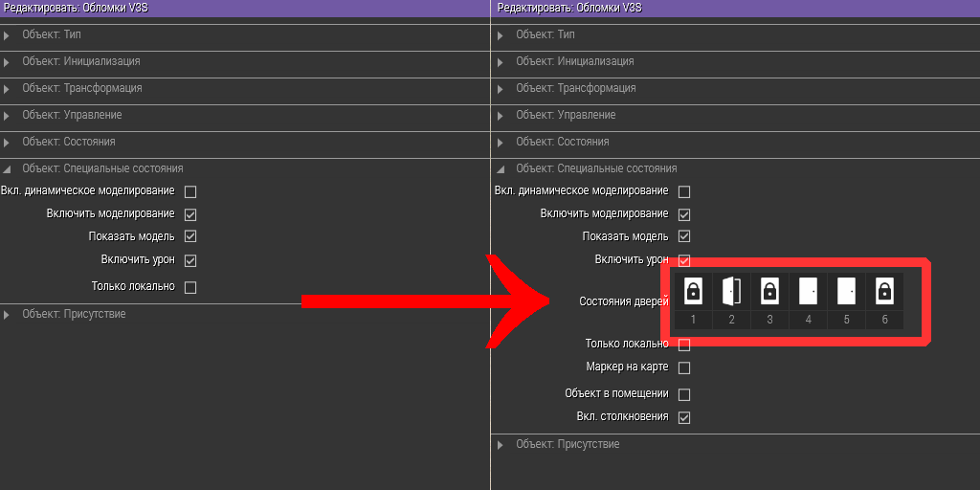Viewport: 980px width, 490px height.
Task: Uncheck 'Показать модель' in right panel
Action: (x=684, y=237)
